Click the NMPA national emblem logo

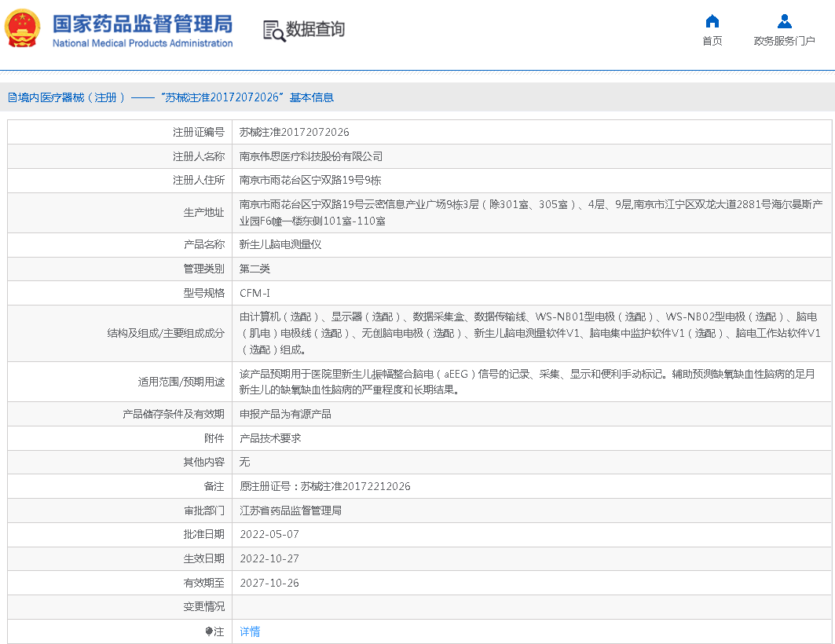[23, 28]
